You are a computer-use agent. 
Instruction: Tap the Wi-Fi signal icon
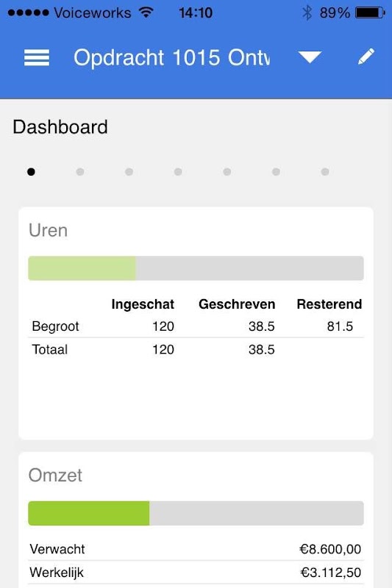pyautogui.click(x=146, y=12)
